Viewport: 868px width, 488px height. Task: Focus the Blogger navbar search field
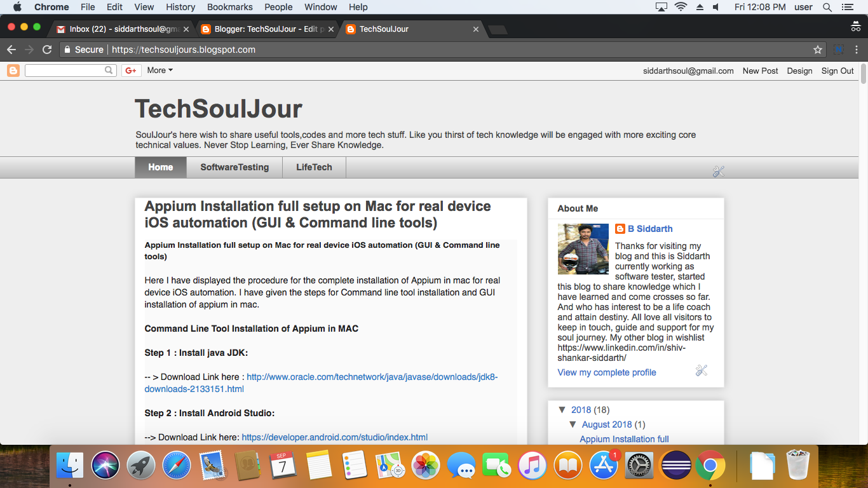pos(65,71)
